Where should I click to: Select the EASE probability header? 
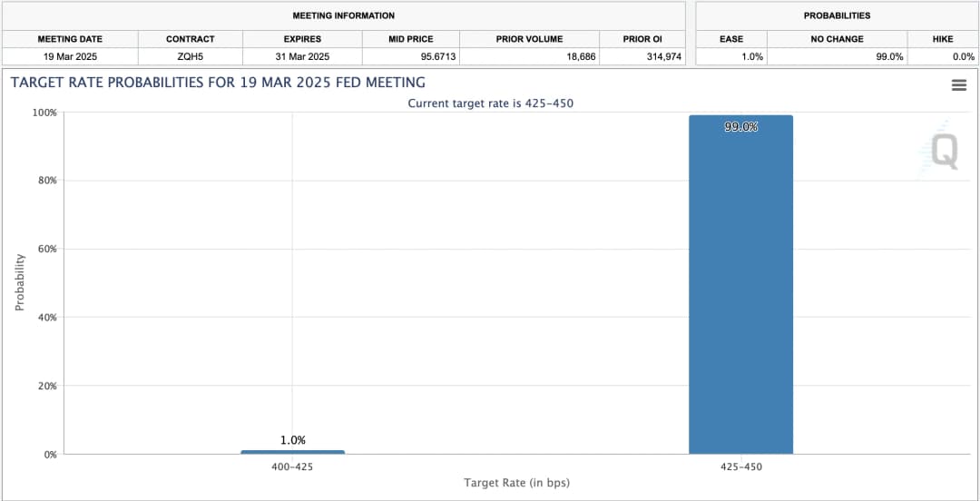pyautogui.click(x=731, y=39)
